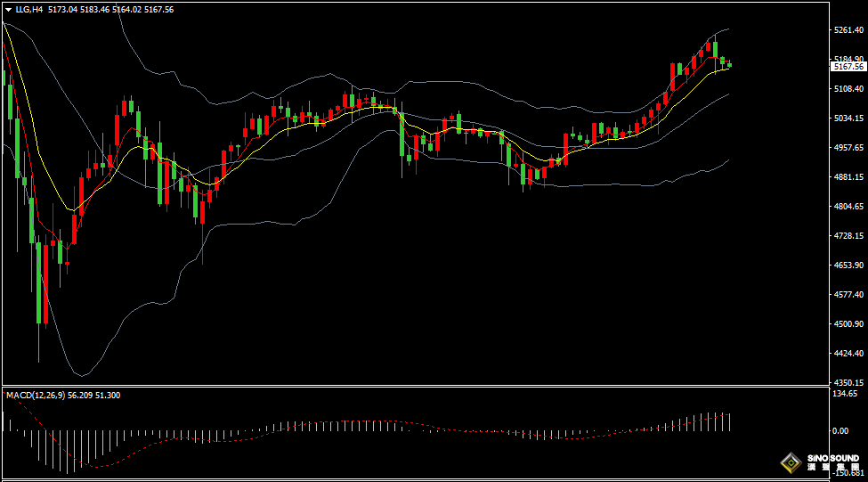Click the 5108.40 price axis label
868x482 pixels.
pos(847,89)
